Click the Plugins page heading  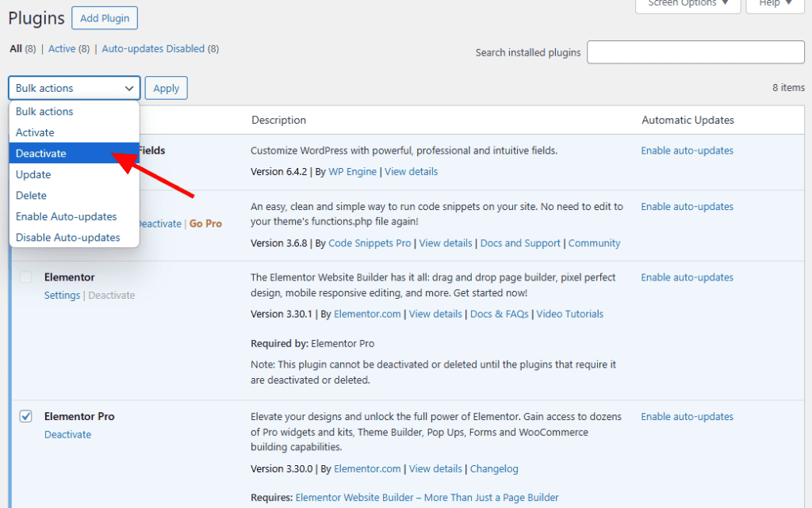point(36,18)
